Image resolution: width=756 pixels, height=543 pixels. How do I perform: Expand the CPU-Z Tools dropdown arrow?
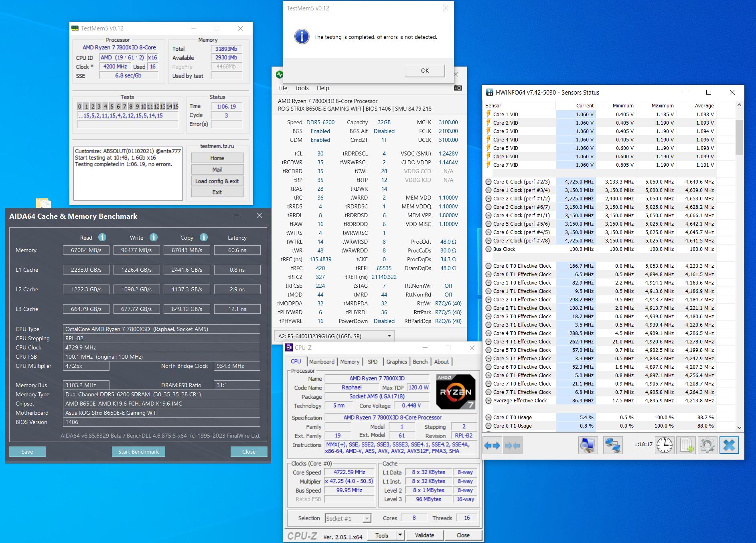(x=400, y=535)
